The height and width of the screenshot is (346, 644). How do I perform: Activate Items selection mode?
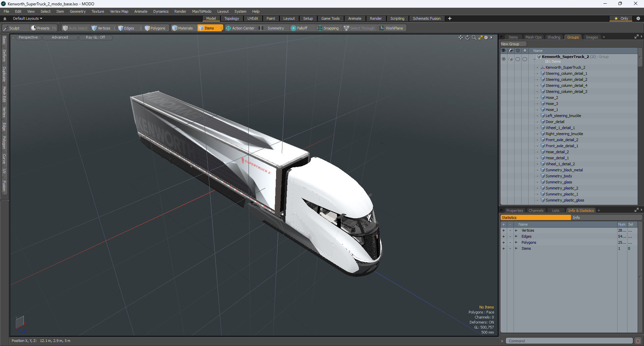click(x=209, y=28)
